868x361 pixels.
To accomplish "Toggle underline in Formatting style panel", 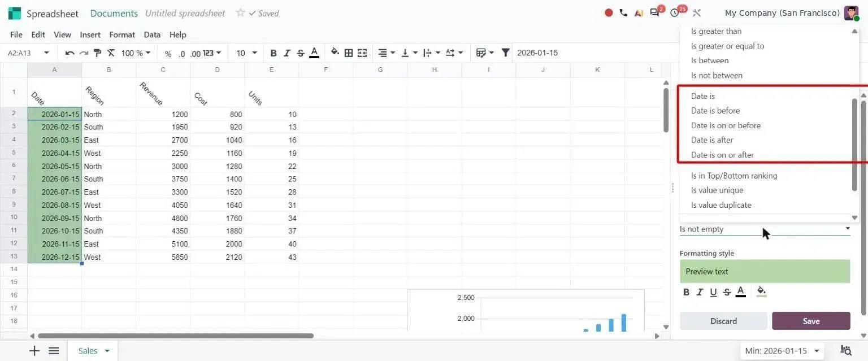I will pyautogui.click(x=714, y=292).
